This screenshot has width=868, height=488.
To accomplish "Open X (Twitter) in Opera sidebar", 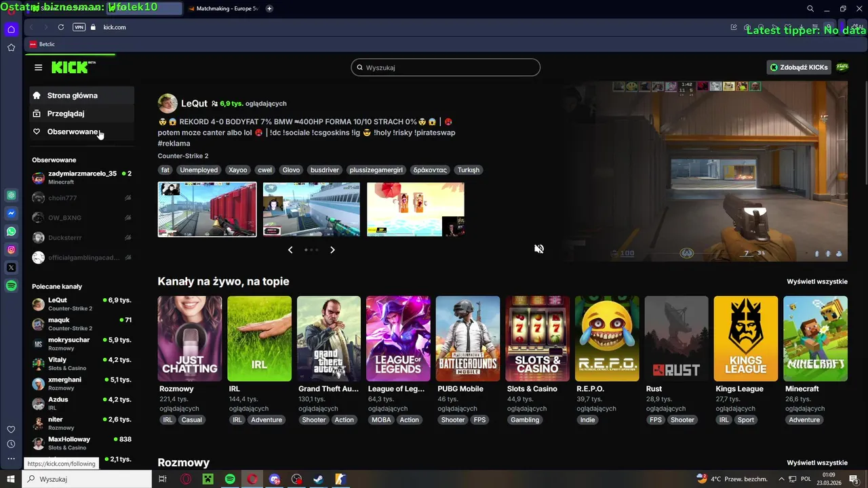I will [x=11, y=268].
